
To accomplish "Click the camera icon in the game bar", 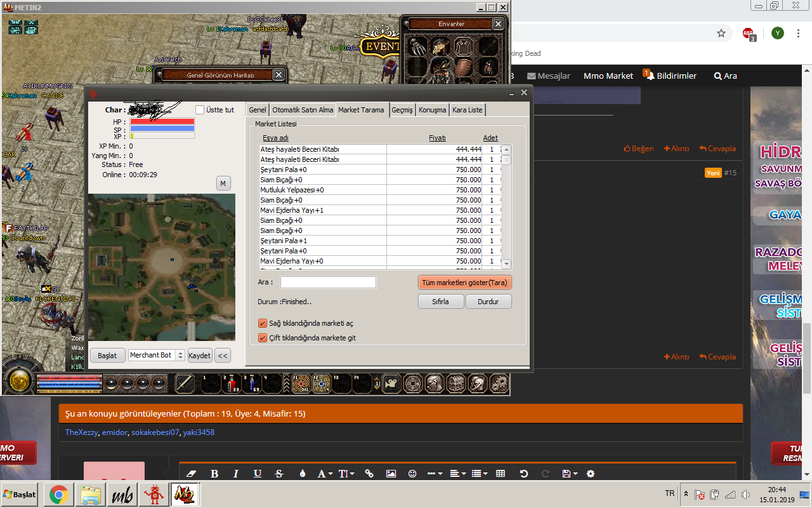I will pyautogui.click(x=391, y=383).
